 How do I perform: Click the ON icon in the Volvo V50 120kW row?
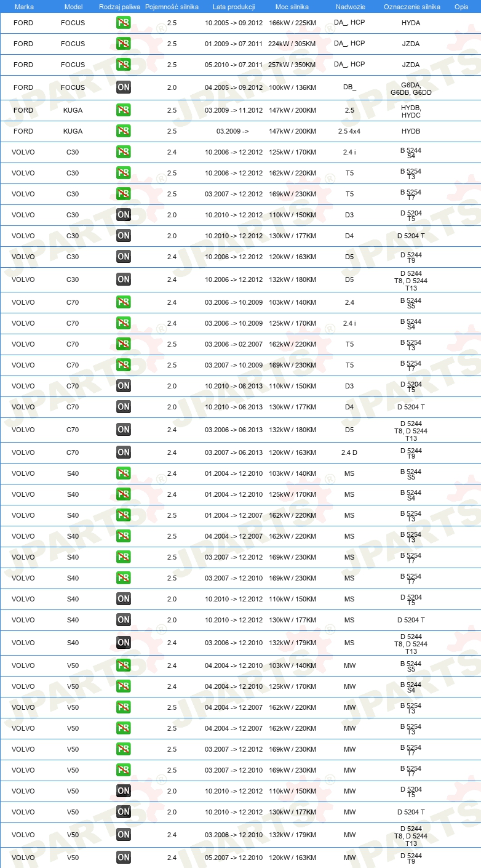[x=124, y=858]
